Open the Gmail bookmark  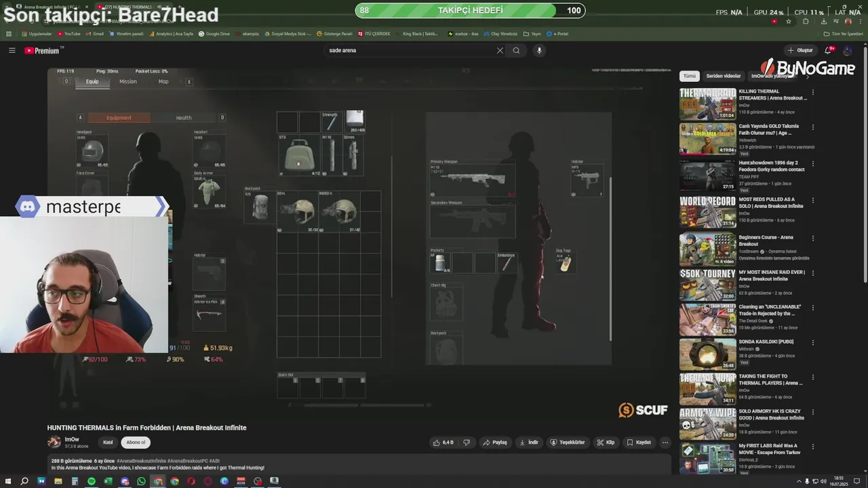click(95, 33)
